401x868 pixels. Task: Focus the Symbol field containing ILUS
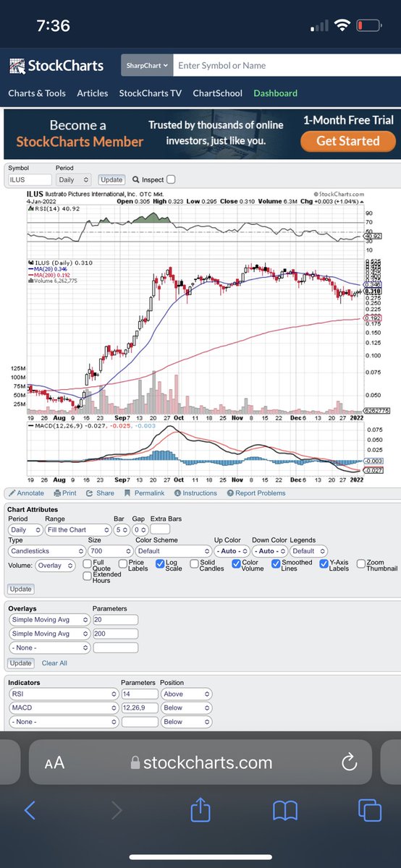pos(30,179)
